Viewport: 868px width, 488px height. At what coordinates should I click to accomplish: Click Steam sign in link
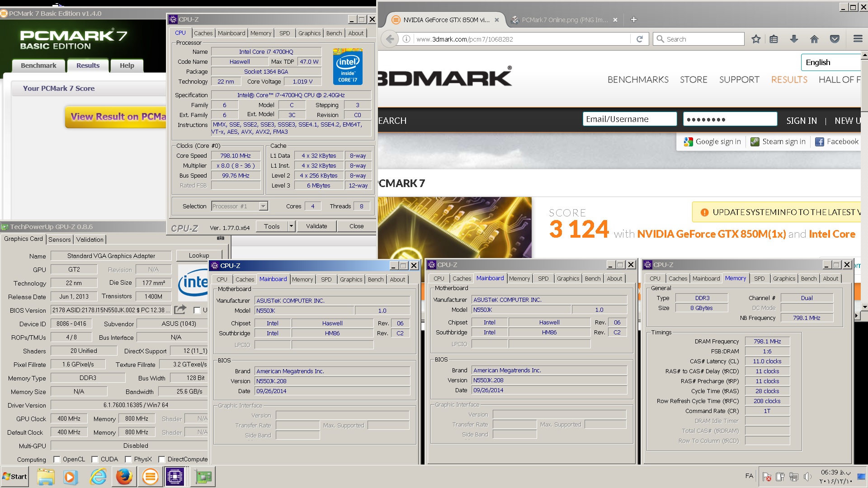(778, 142)
